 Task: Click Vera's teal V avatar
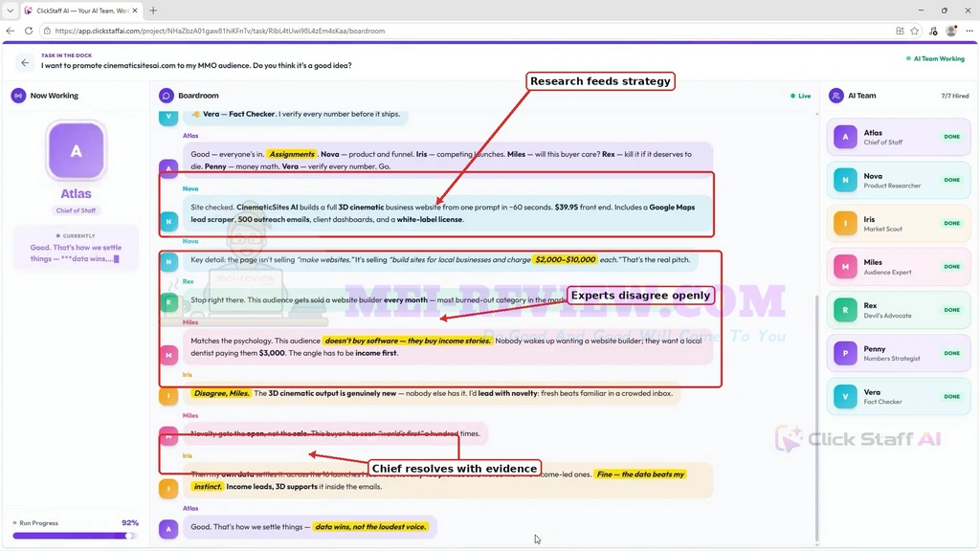click(x=845, y=397)
